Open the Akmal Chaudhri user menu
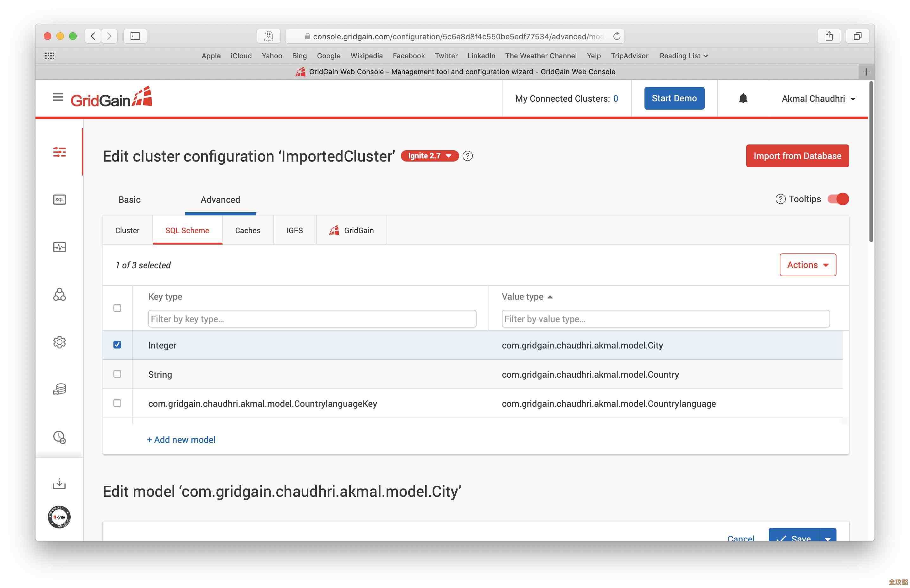Viewport: 910px width, 588px height. coord(817,99)
